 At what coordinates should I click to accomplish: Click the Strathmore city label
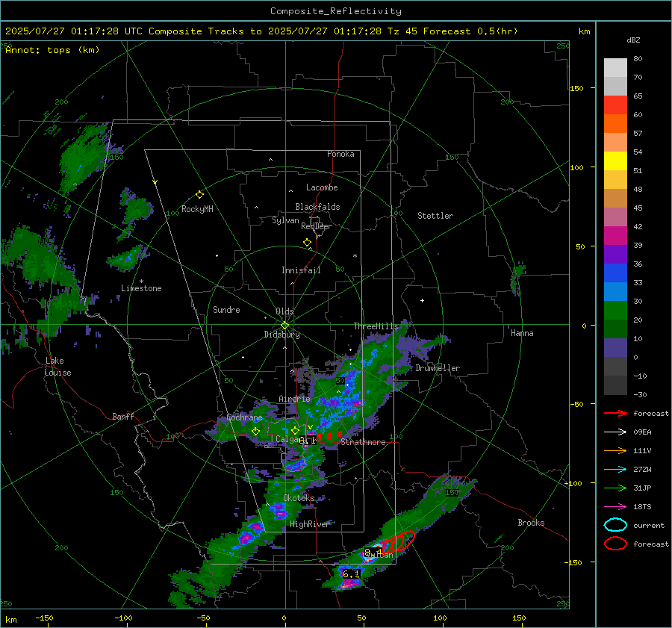[363, 442]
